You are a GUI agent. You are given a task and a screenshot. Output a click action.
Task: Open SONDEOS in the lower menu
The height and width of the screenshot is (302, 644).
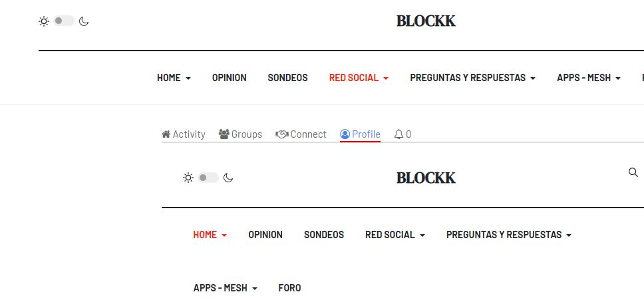coord(323,235)
